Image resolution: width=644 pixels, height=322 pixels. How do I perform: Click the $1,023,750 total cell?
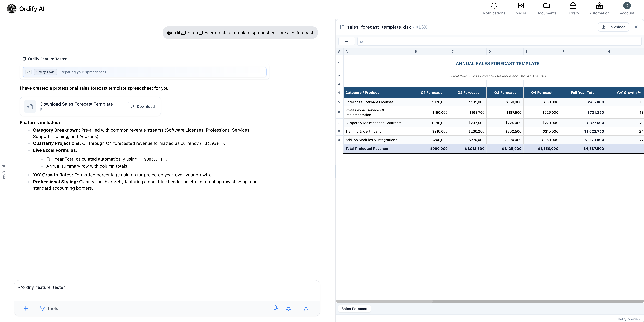[583, 131]
